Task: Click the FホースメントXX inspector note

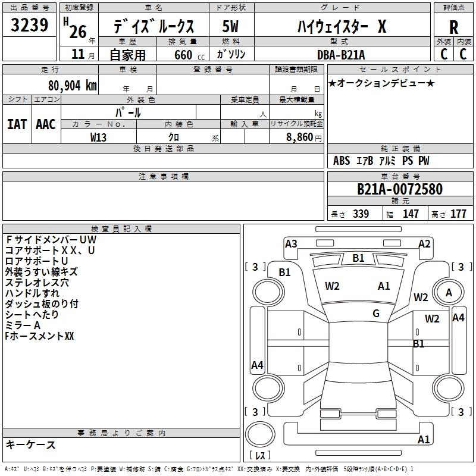Action: (39, 336)
